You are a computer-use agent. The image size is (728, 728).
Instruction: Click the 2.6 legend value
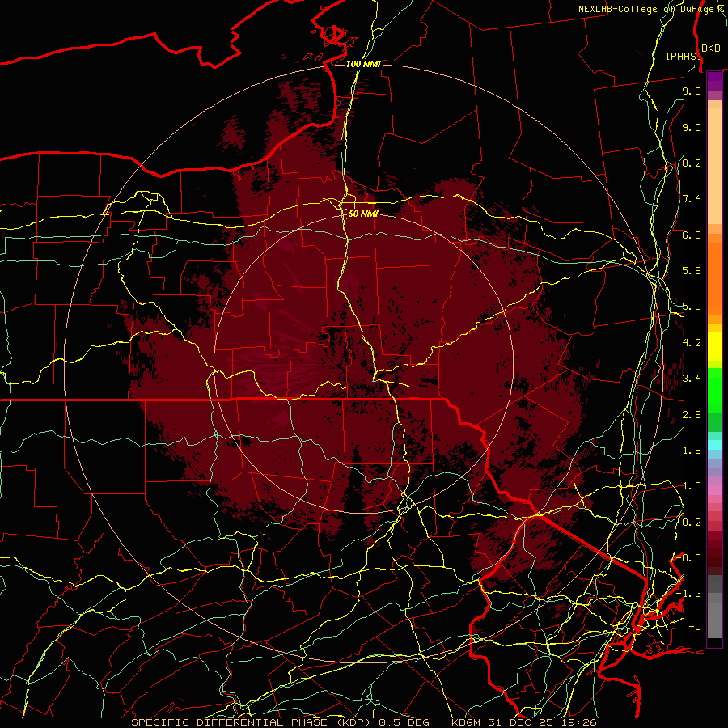pos(692,415)
